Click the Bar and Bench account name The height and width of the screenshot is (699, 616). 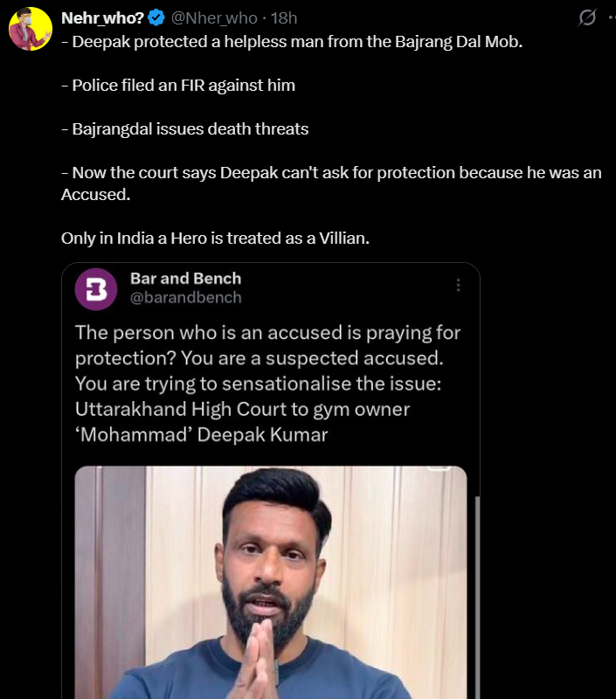[x=185, y=279]
